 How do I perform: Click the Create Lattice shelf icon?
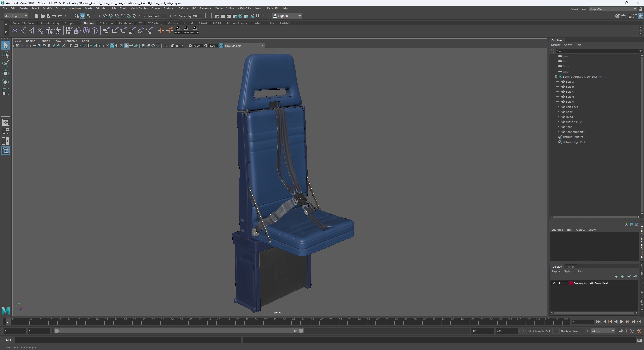pyautogui.click(x=86, y=31)
